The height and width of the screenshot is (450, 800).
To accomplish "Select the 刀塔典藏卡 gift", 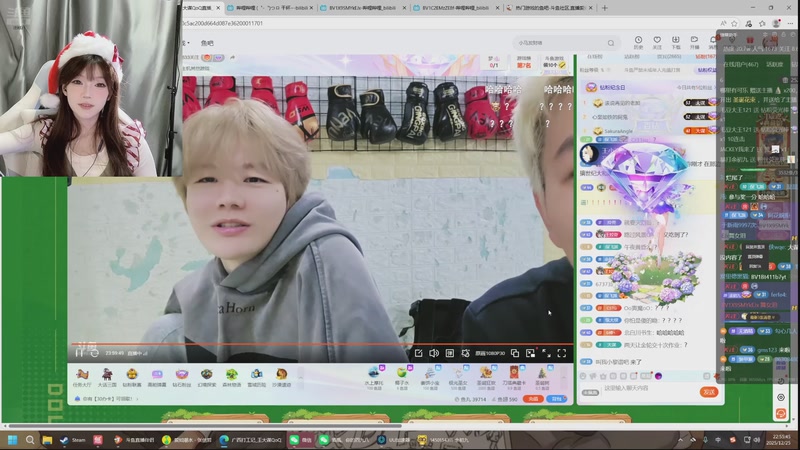I will point(514,378).
